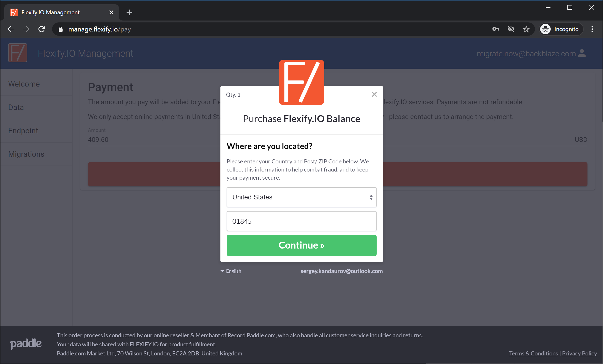Click the browser forward arrow

click(26, 29)
